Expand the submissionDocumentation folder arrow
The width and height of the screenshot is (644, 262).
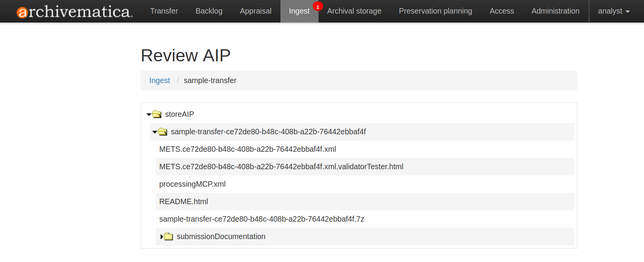click(162, 236)
